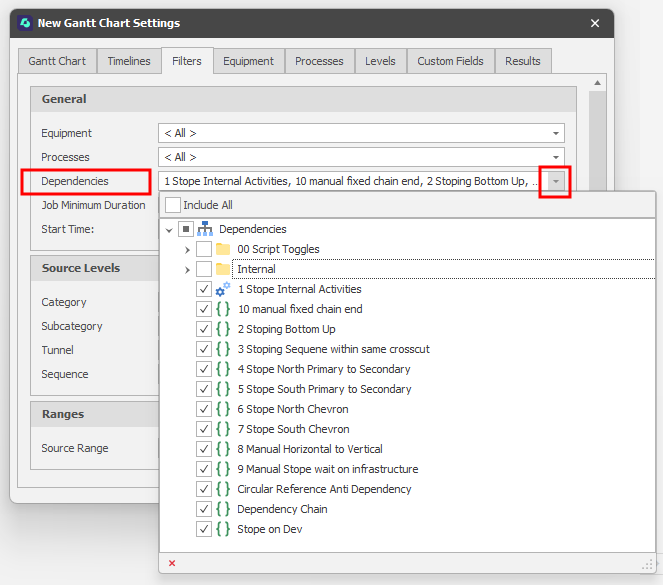Click the General section header
663x588 pixels.
point(303,100)
